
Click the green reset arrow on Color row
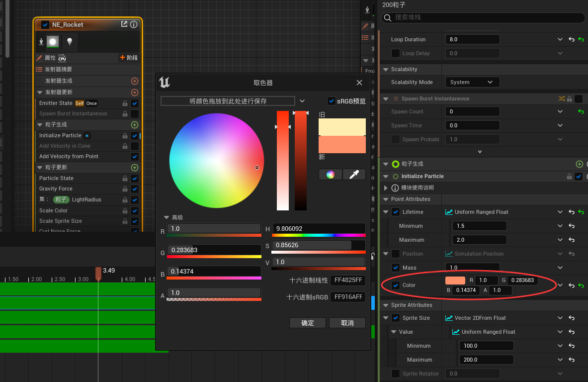[x=581, y=286]
